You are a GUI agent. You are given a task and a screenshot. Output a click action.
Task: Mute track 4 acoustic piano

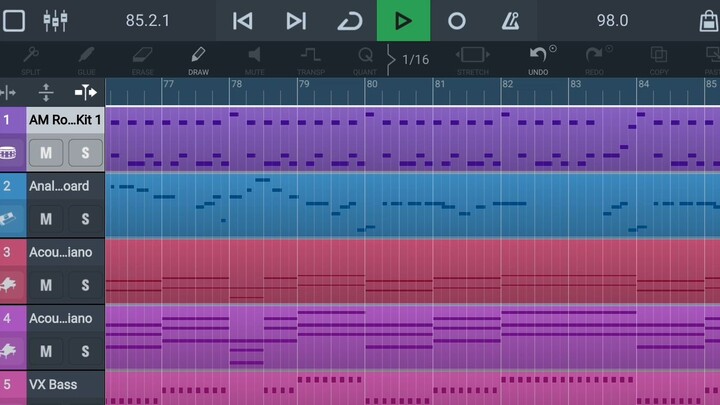[x=46, y=351]
